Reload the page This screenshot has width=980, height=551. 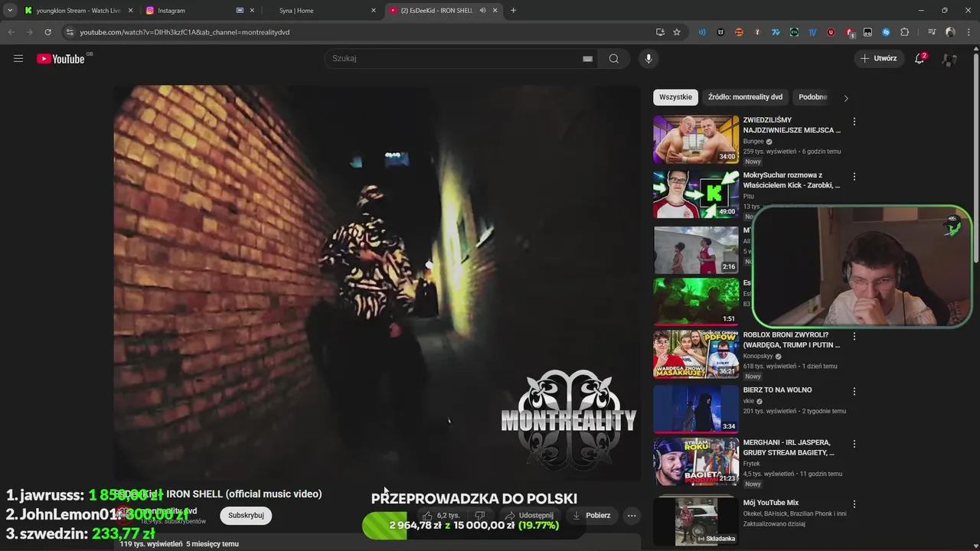(47, 32)
